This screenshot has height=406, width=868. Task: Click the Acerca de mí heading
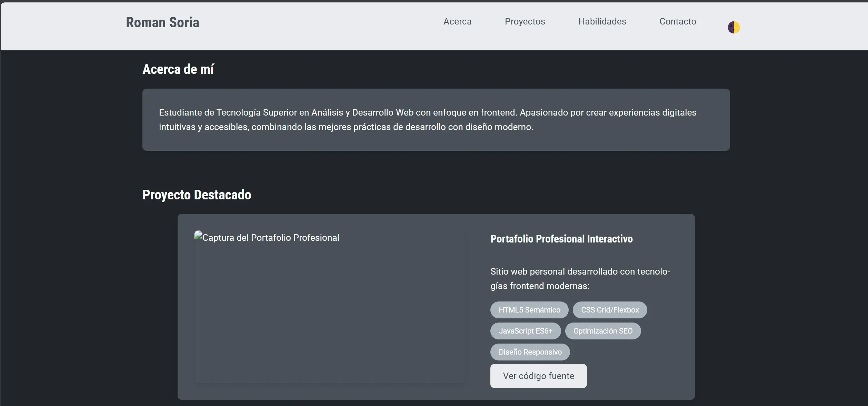(x=178, y=69)
